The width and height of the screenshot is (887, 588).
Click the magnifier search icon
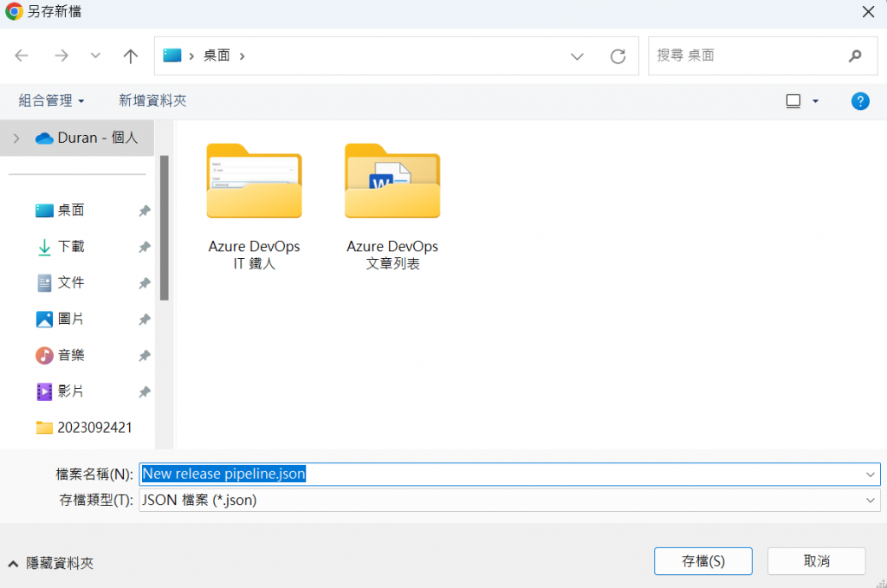[855, 55]
